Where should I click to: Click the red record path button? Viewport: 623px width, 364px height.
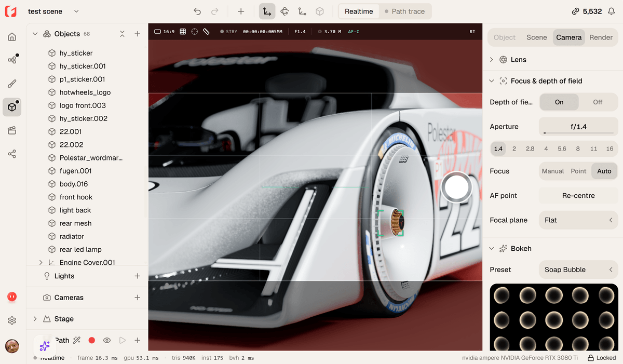[x=92, y=340]
